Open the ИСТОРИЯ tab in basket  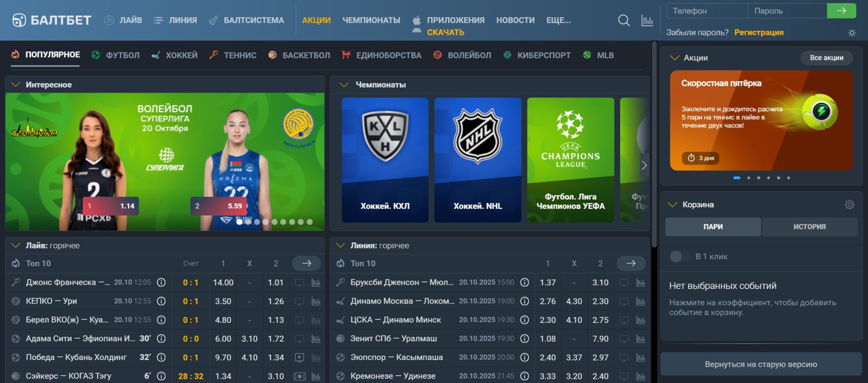pos(809,227)
